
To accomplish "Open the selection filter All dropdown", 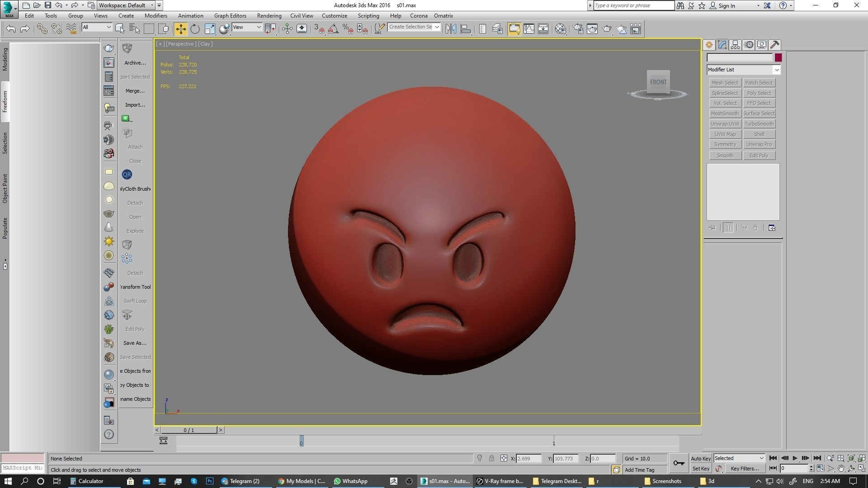I will [x=97, y=27].
